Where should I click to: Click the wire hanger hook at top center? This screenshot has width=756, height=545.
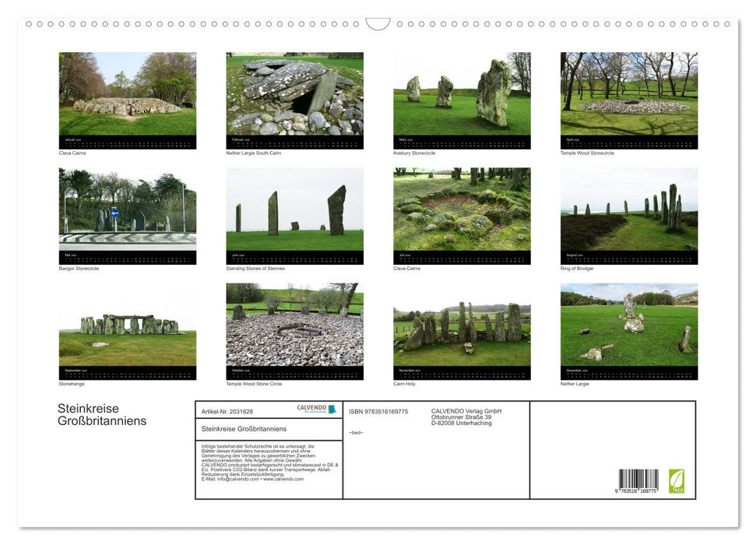(378, 24)
